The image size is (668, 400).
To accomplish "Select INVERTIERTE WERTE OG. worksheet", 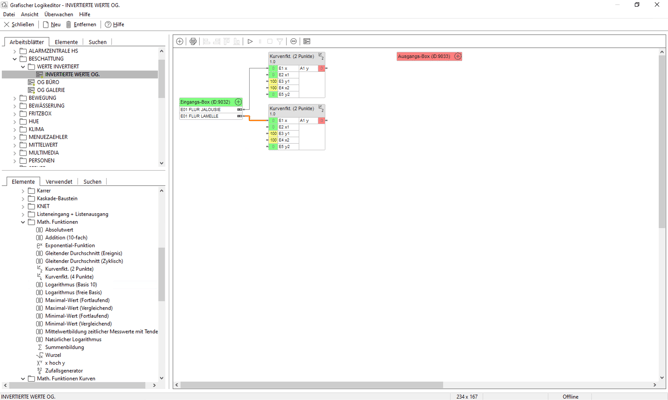I will point(80,75).
